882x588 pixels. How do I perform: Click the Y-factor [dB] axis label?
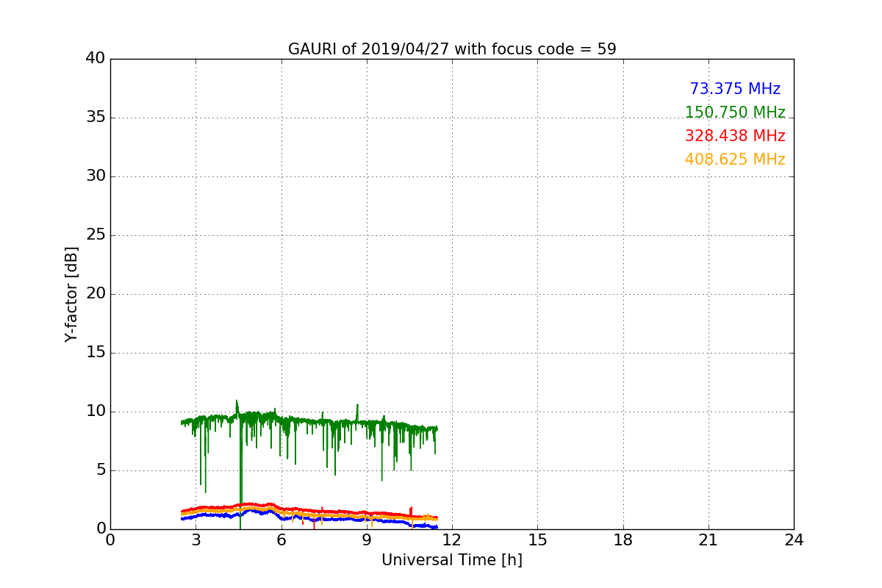pyautogui.click(x=71, y=294)
